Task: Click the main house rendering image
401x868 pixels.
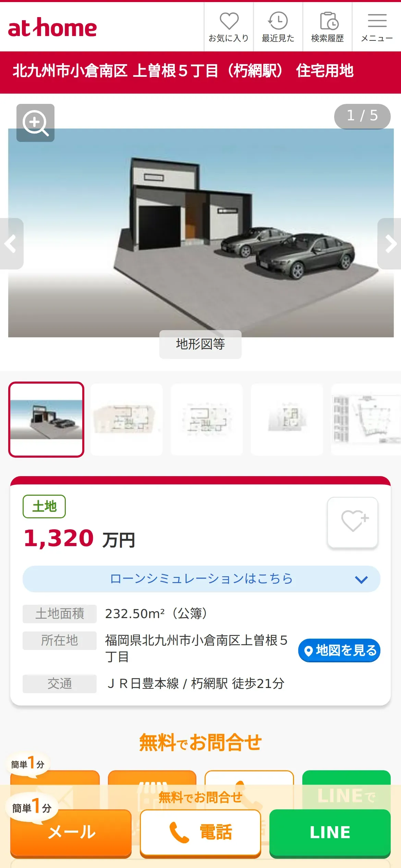Action: click(x=201, y=233)
